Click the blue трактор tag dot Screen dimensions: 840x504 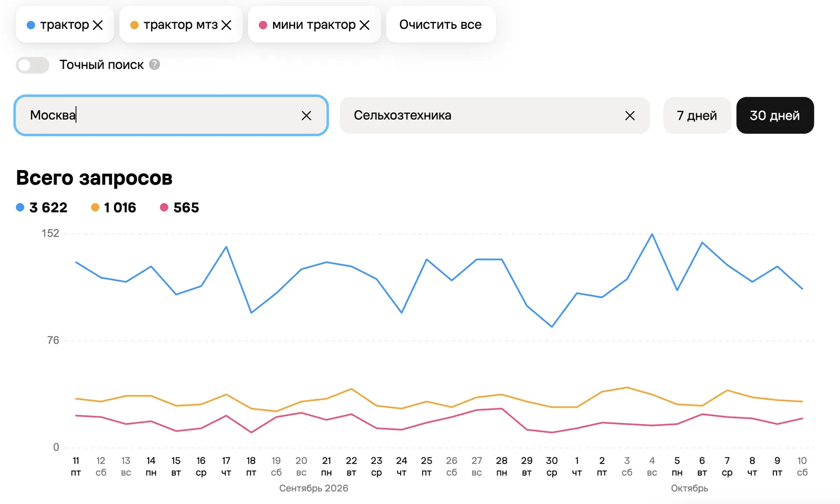[31, 25]
